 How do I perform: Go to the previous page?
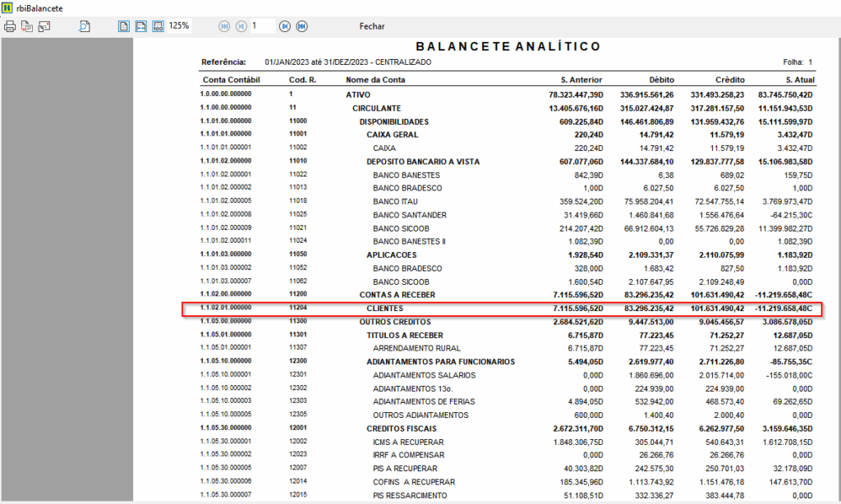pos(241,26)
